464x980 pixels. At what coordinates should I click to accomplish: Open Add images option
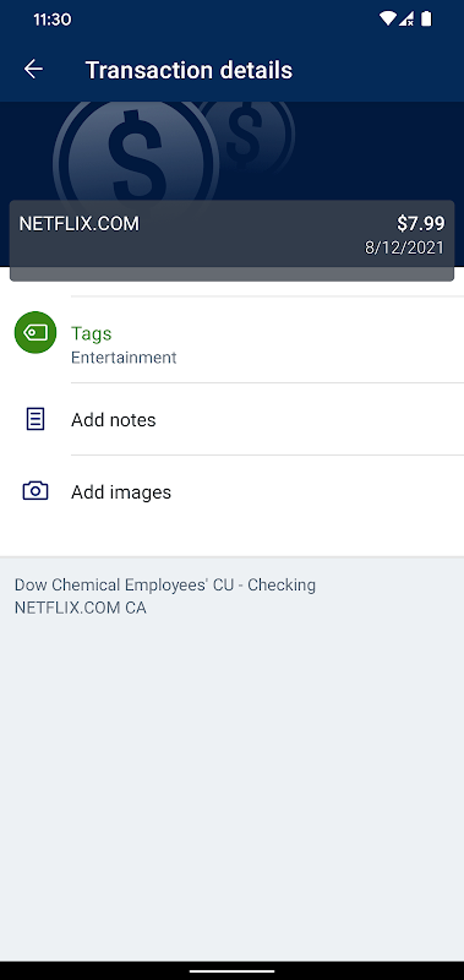tap(121, 492)
